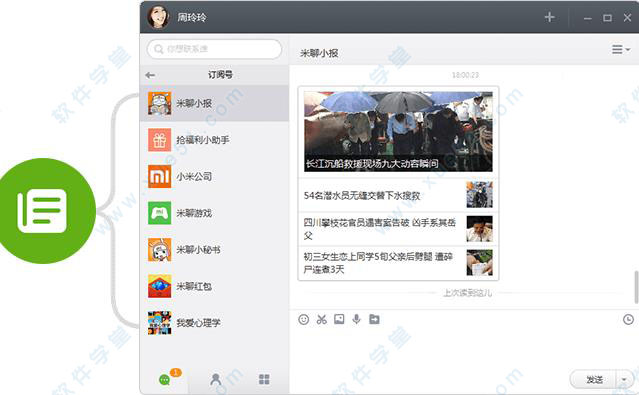639x395 pixels.
Task: Open the emoji picker
Action: (304, 319)
